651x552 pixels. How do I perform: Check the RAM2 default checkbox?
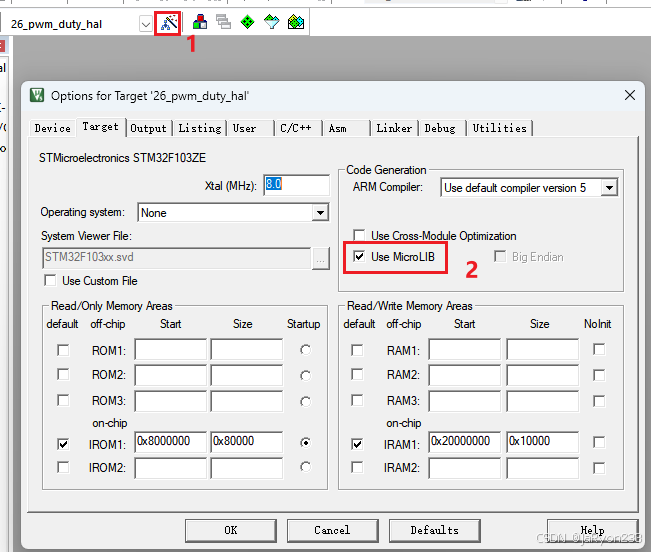[x=357, y=375]
